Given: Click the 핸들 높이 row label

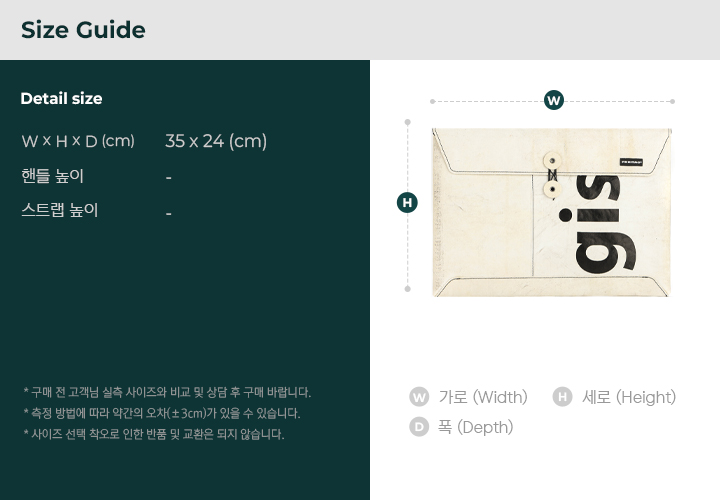Looking at the screenshot, I should tap(52, 176).
